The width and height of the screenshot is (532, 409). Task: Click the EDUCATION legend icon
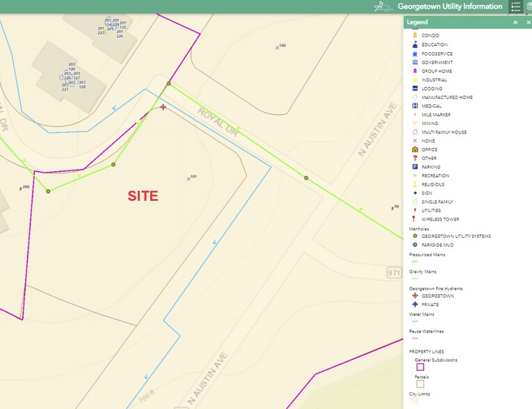pos(414,45)
